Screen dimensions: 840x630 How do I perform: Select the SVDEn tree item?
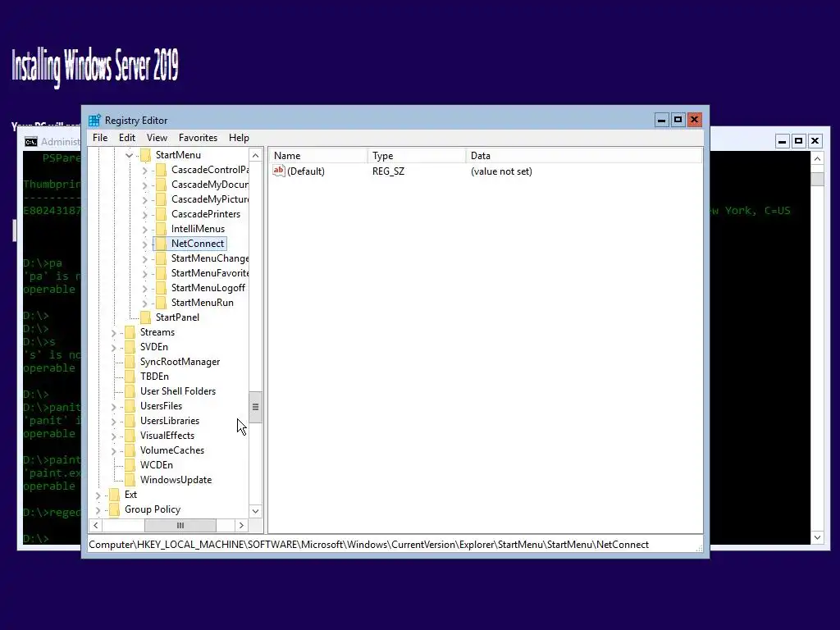[x=153, y=347]
